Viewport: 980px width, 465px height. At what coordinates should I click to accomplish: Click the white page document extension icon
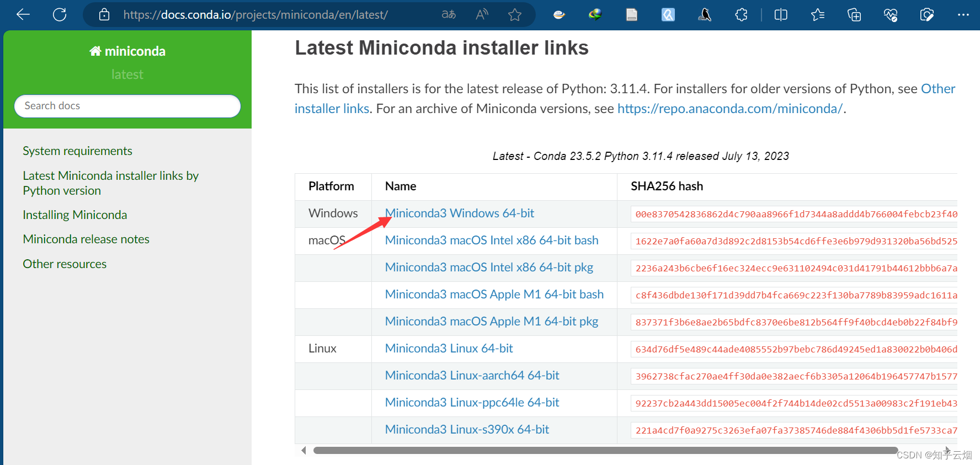click(632, 15)
